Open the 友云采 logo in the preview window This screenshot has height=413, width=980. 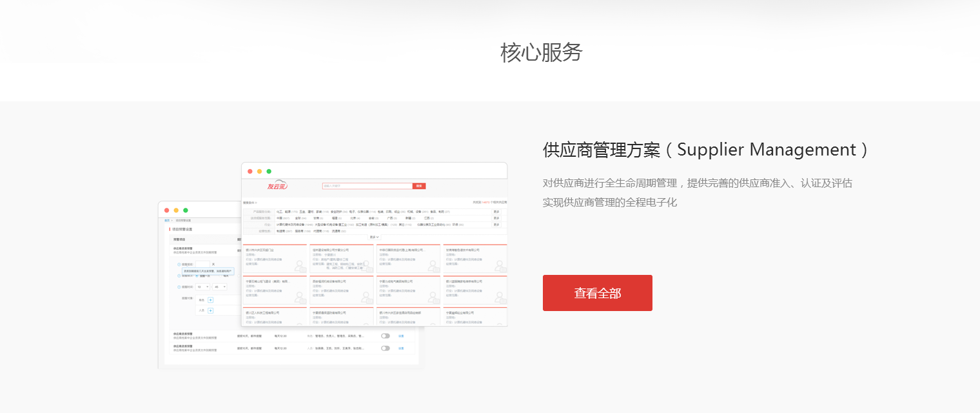[x=277, y=186]
